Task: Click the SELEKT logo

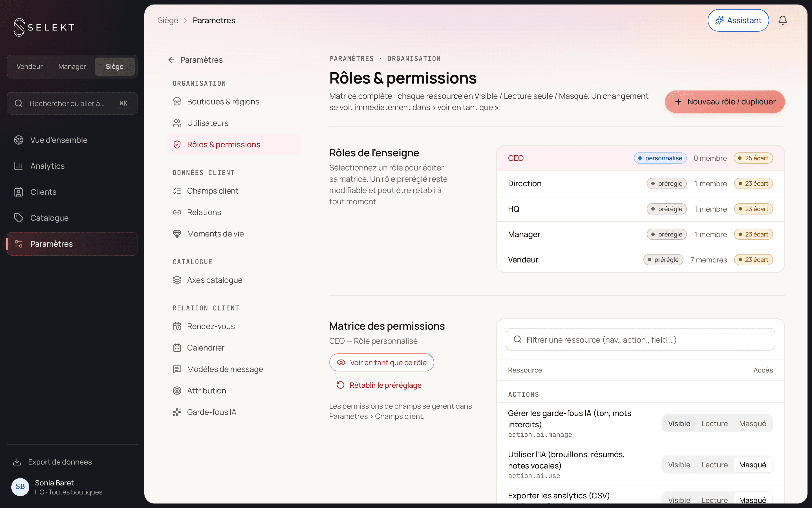Action: 44,27
